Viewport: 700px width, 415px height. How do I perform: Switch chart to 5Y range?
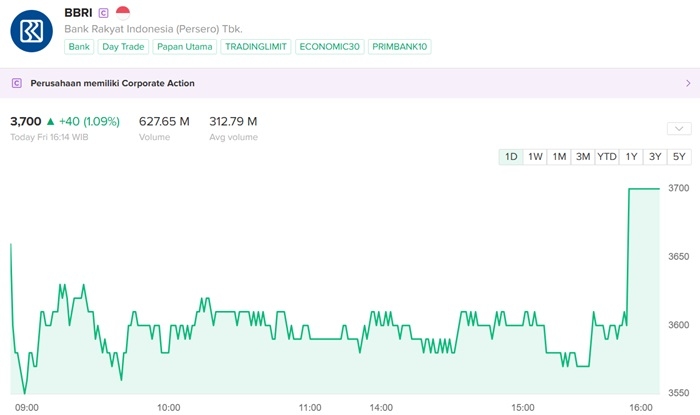click(679, 157)
